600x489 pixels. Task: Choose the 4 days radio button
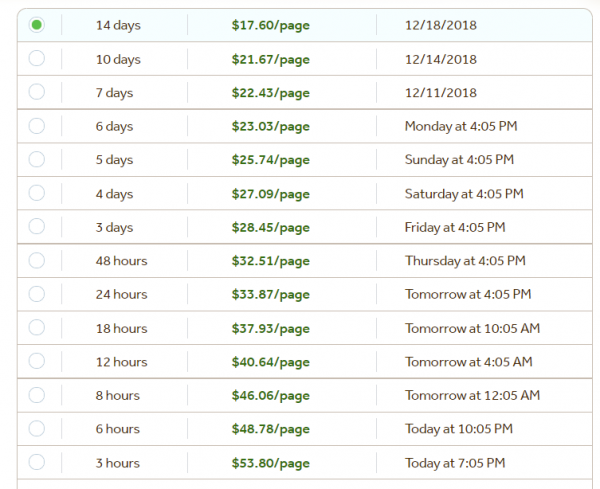[37, 193]
